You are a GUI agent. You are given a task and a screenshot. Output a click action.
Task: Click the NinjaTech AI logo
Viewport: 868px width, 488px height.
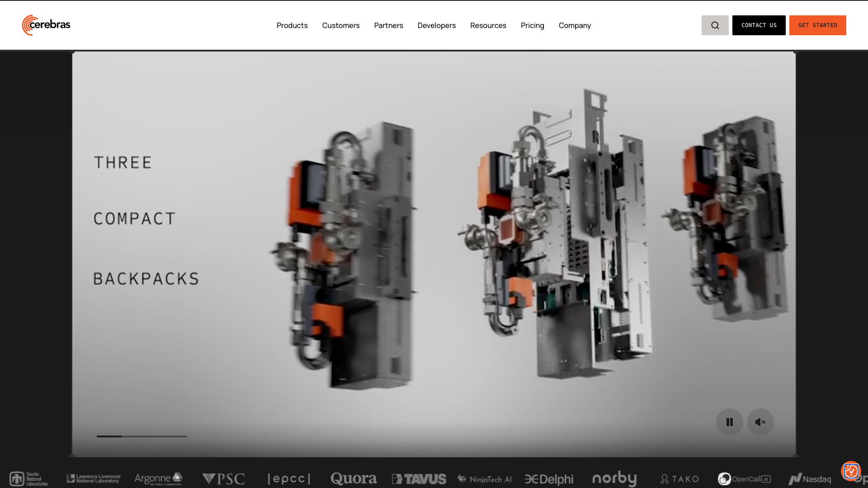(484, 479)
